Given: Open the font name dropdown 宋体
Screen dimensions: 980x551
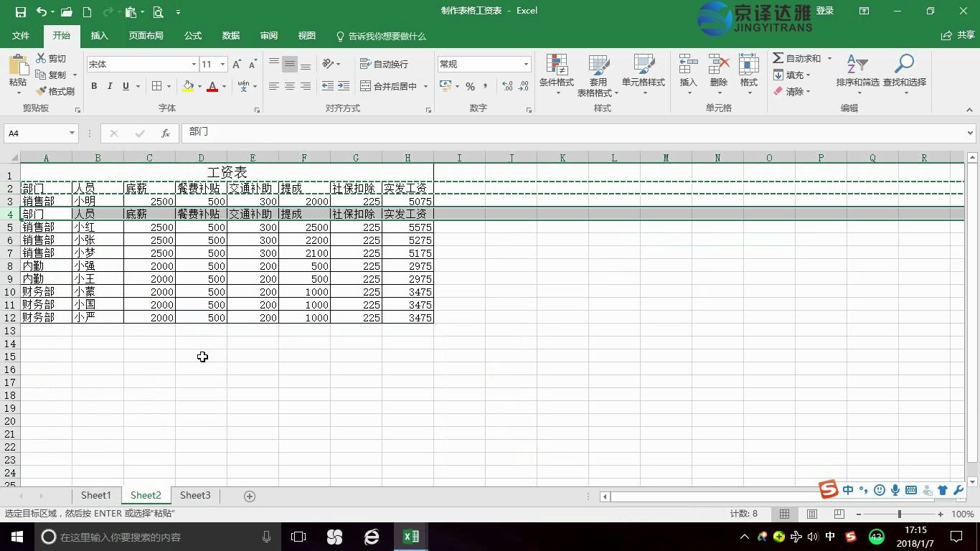Looking at the screenshot, I should click(194, 65).
